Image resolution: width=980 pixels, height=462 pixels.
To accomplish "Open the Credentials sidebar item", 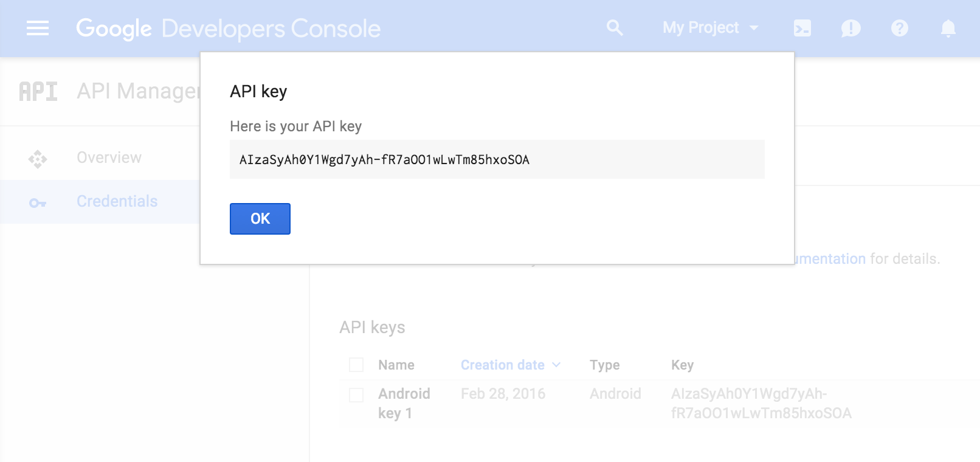I will coord(100,202).
